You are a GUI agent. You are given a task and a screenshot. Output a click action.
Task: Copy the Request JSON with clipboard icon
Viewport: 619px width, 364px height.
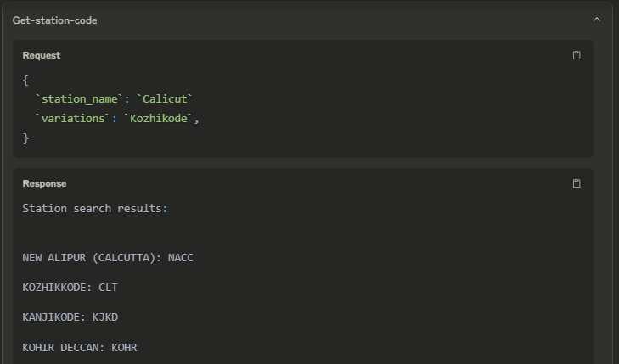click(577, 55)
